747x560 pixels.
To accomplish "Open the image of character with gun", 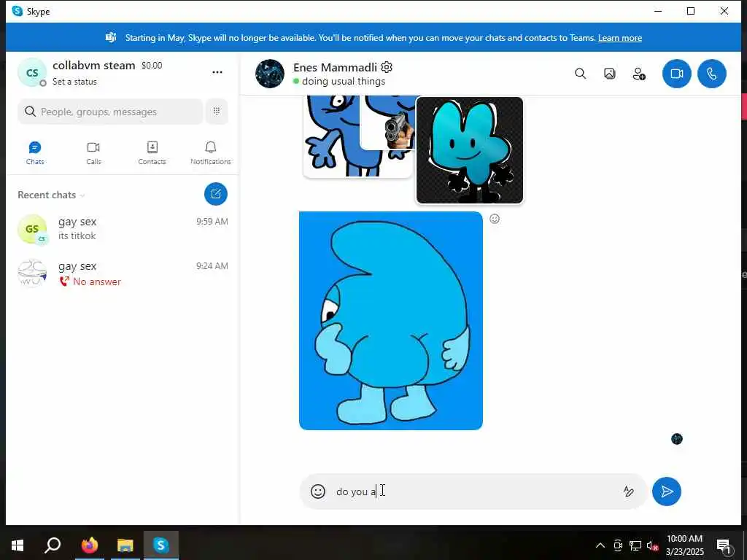I will (x=387, y=122).
